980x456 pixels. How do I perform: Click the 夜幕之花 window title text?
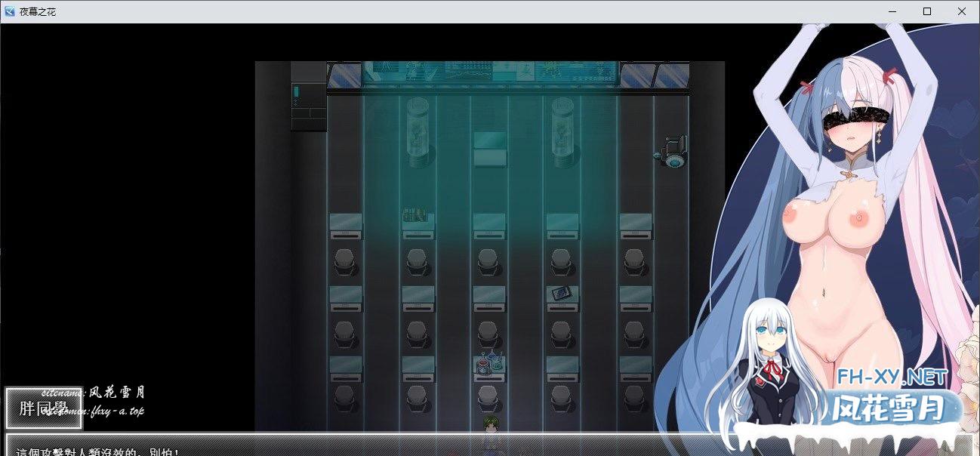(x=38, y=11)
